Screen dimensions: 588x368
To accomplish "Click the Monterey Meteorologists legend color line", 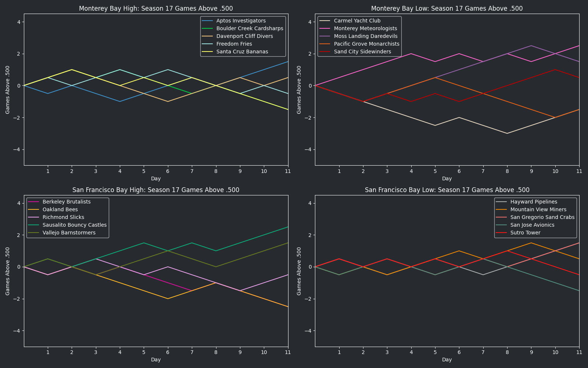I will pos(325,29).
